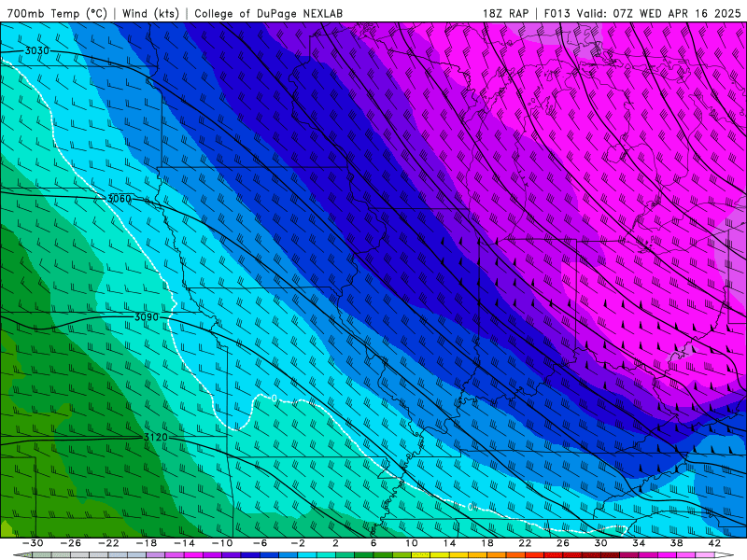Click the 3120 height contour label

[x=155, y=437]
